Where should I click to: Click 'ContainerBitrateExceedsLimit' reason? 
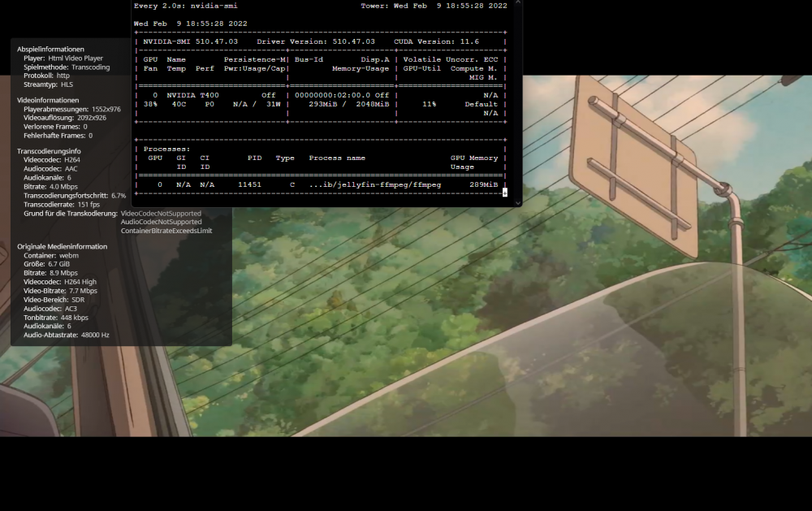coord(166,231)
